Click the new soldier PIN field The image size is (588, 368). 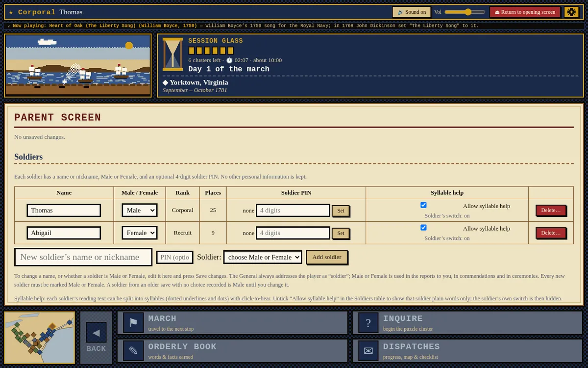click(175, 257)
